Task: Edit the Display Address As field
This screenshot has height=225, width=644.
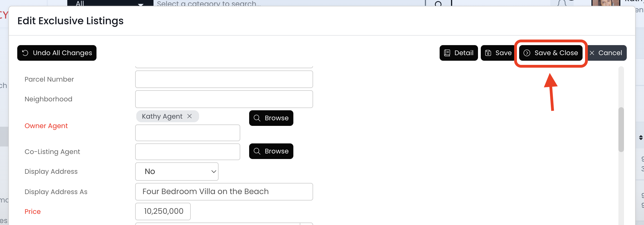Action: pos(224,192)
